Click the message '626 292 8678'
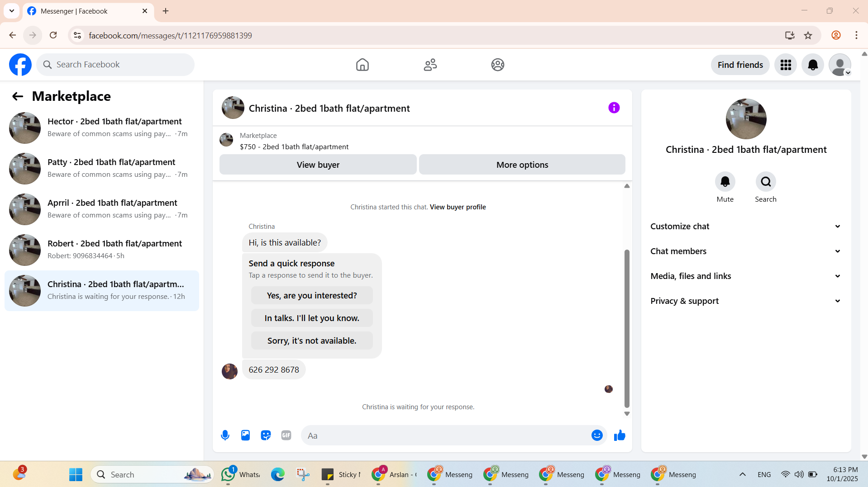Viewport: 868px width, 487px height. tap(273, 370)
